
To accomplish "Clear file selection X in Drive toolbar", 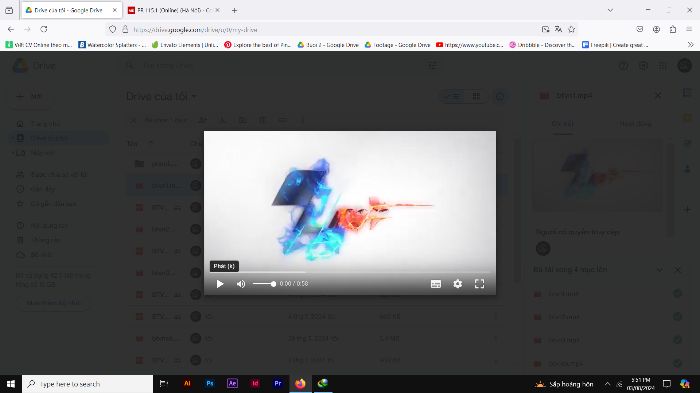I will [x=133, y=120].
